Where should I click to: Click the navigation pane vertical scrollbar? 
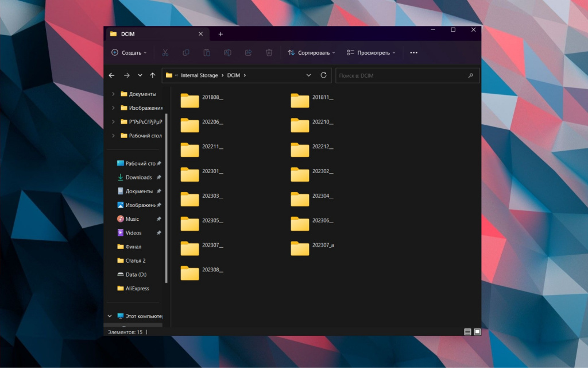pos(166,198)
